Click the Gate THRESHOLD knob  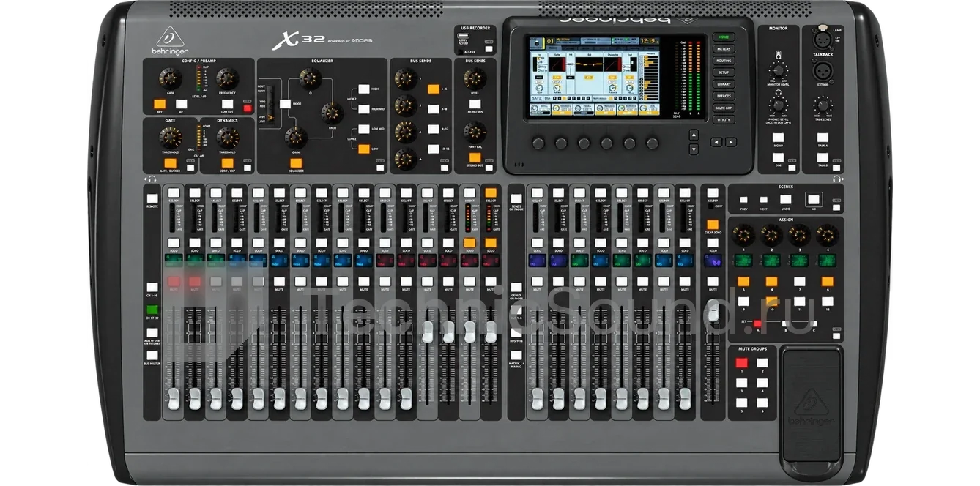(x=170, y=136)
